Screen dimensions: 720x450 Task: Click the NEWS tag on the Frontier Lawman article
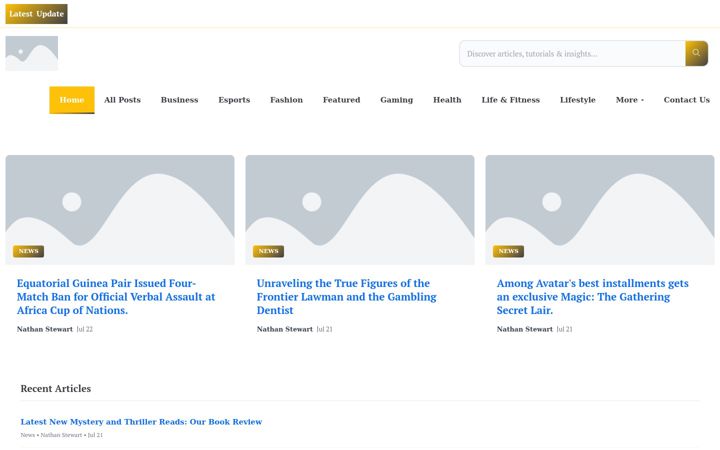click(x=268, y=251)
